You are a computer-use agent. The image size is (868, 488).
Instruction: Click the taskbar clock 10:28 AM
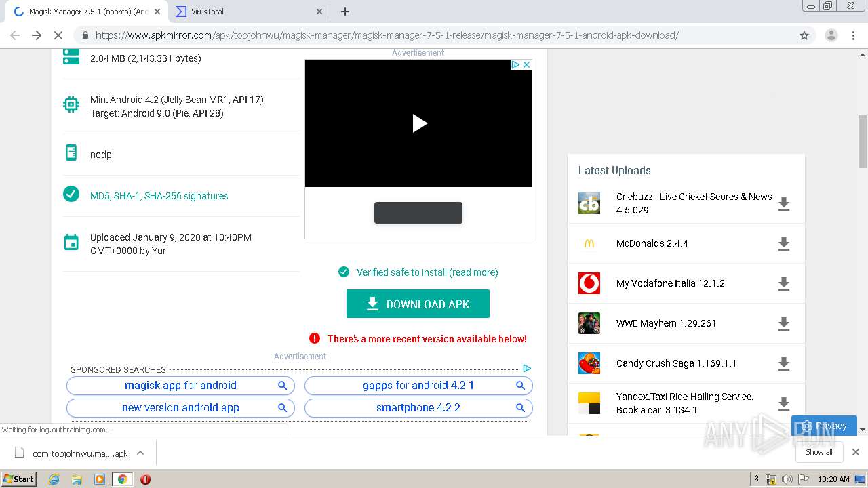tap(833, 479)
